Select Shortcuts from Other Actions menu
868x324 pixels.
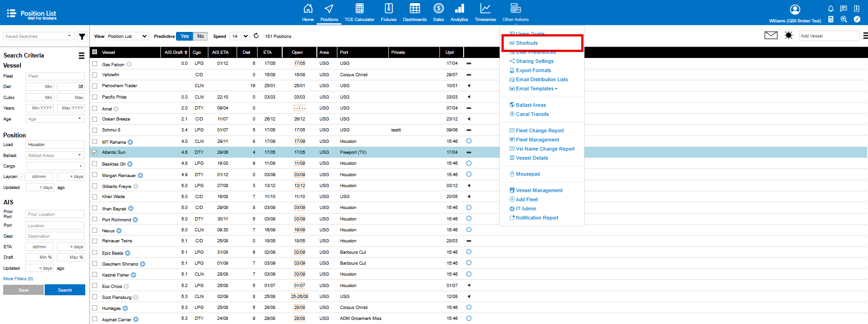click(527, 43)
